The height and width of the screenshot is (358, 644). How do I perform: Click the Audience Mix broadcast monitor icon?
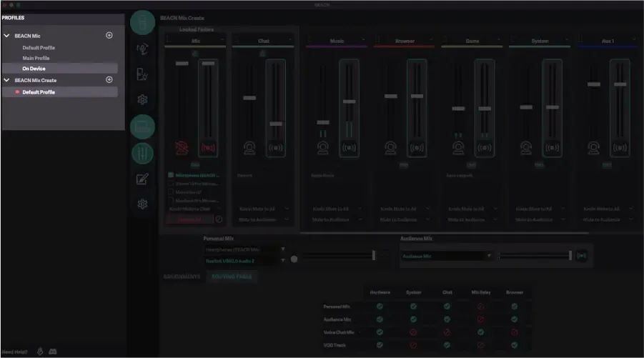point(582,256)
